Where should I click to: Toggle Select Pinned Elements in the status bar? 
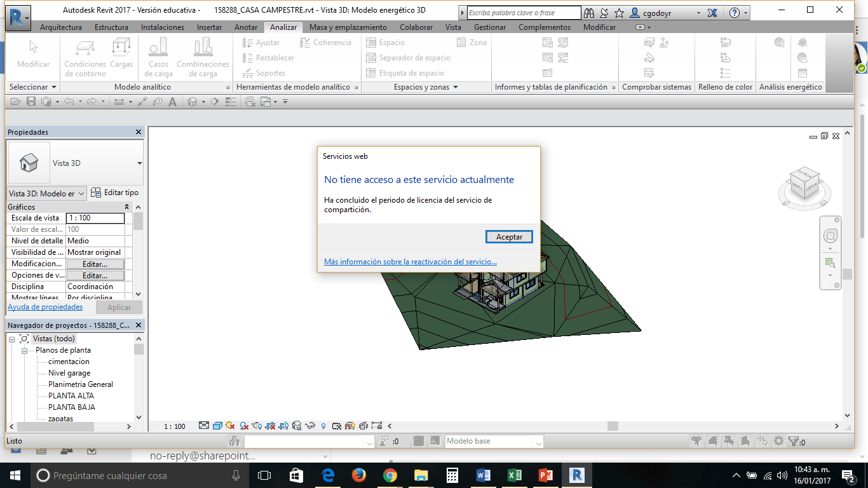(x=730, y=441)
